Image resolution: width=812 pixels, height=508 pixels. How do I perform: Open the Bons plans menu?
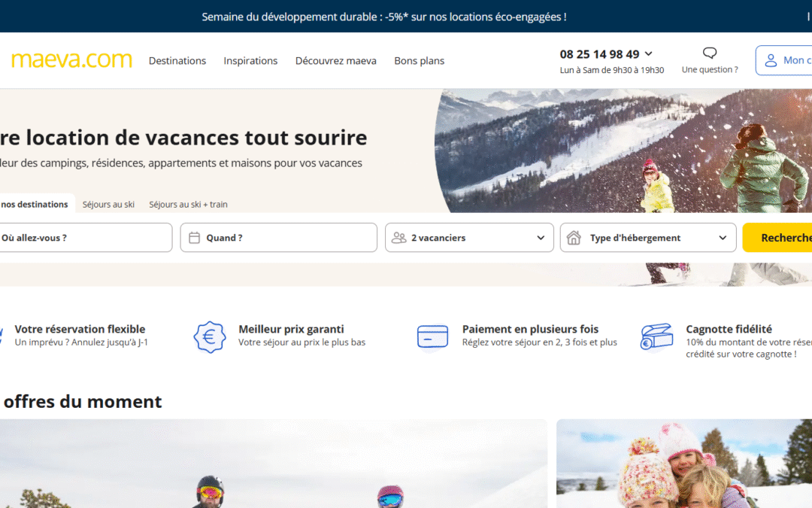419,61
